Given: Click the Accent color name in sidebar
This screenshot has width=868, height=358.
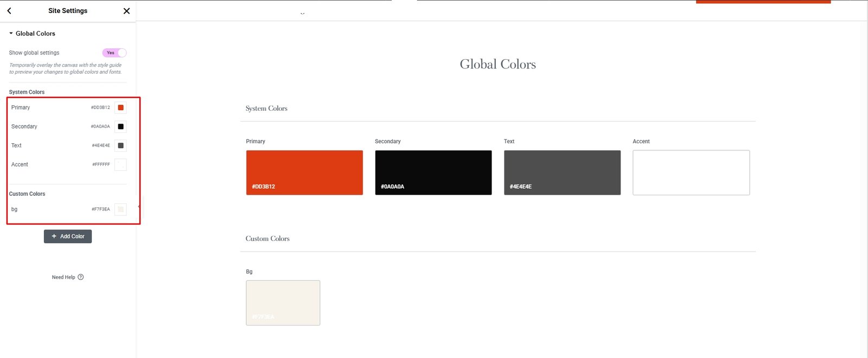Looking at the screenshot, I should point(20,164).
